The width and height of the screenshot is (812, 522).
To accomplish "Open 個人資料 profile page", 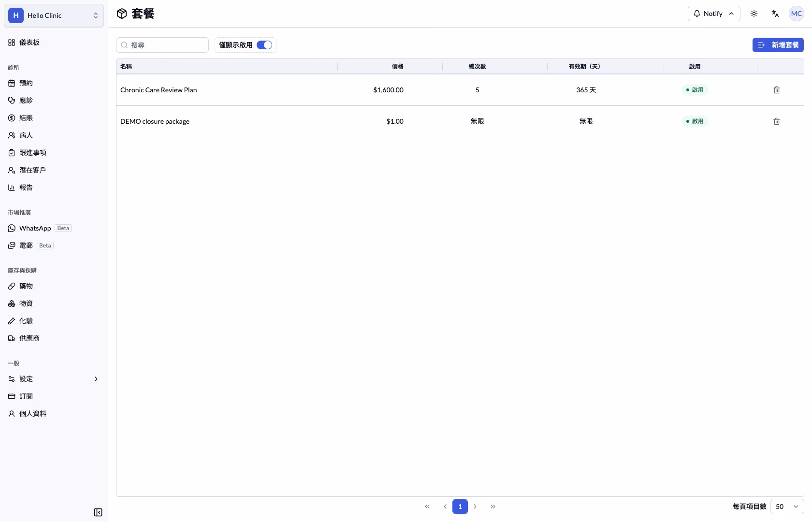I will click(x=54, y=414).
